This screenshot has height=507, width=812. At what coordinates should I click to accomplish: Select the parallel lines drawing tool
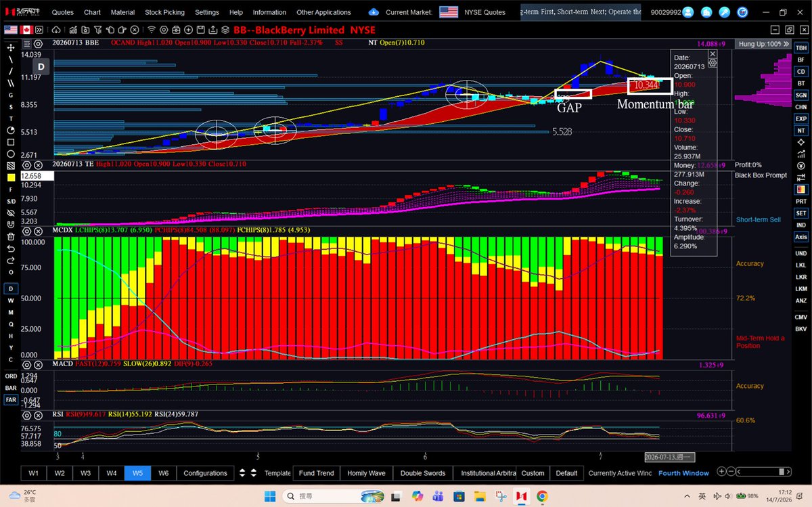(x=11, y=83)
